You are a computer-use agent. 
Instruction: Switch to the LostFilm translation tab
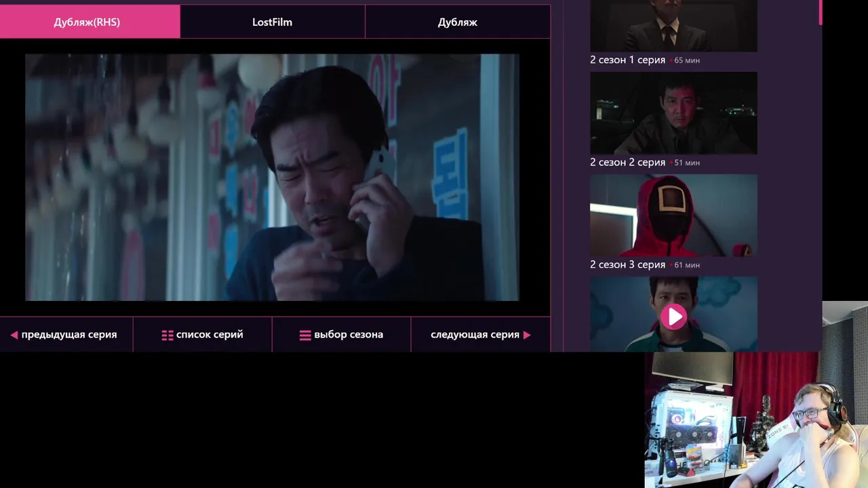tap(272, 22)
